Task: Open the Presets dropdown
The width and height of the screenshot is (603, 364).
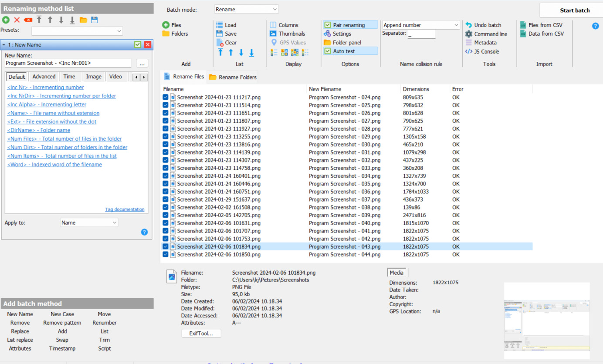Action: (x=77, y=31)
